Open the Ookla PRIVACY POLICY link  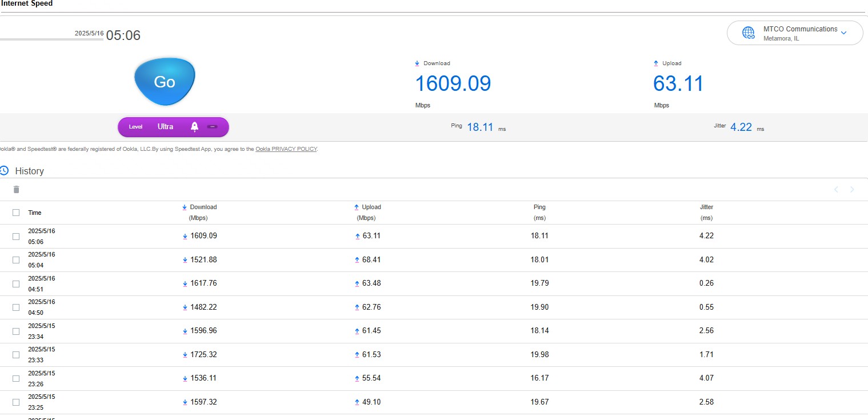coord(286,149)
